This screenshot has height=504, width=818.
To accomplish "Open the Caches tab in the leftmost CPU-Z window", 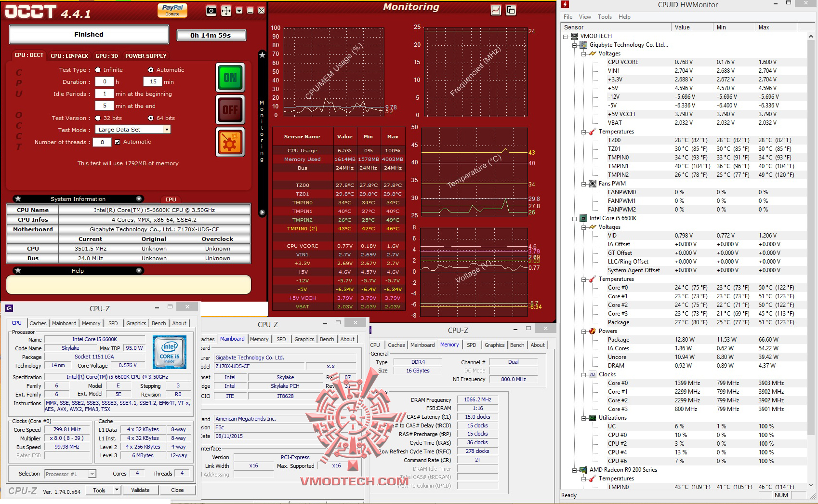I will (x=38, y=323).
